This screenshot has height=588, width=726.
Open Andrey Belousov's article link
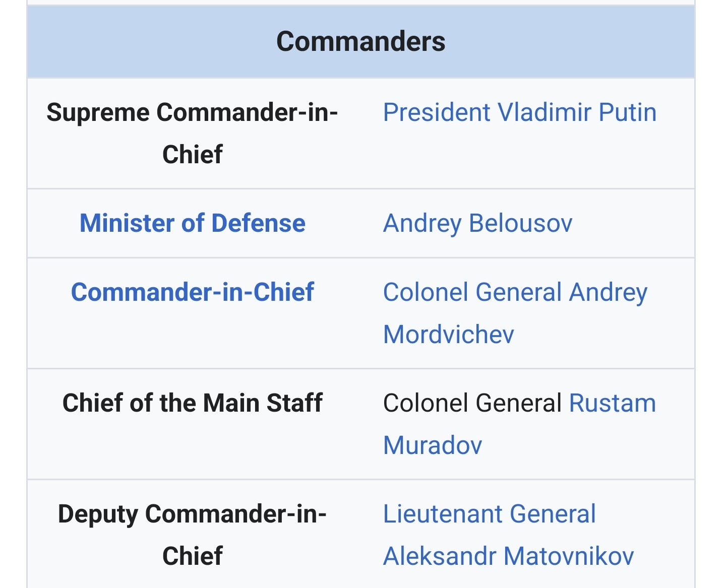(x=477, y=223)
